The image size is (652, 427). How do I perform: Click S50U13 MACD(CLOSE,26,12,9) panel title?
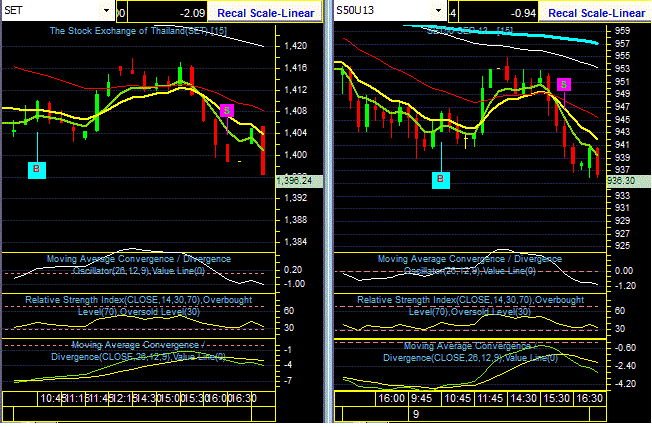(x=470, y=352)
